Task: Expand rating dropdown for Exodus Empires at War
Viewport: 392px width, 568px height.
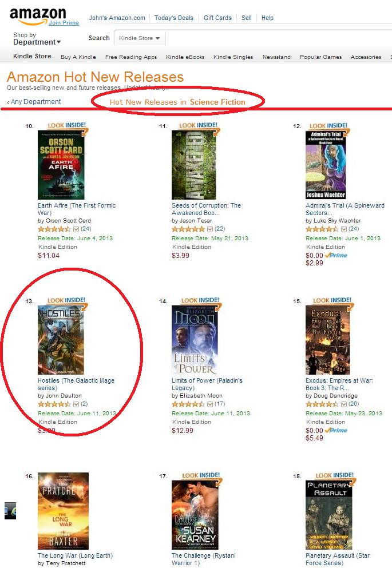Action: 344,404
